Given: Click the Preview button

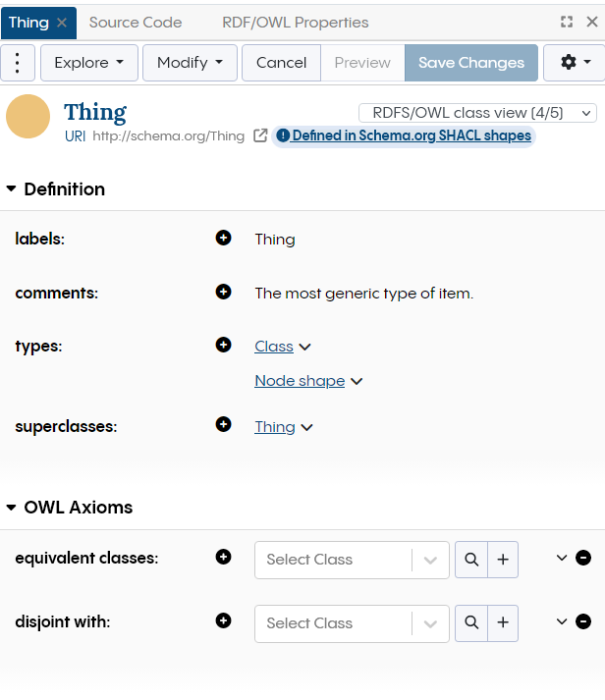Looking at the screenshot, I should 362,63.
